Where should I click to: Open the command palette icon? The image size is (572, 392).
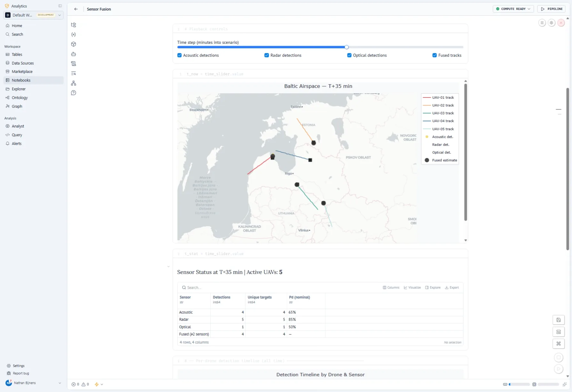click(x=559, y=343)
